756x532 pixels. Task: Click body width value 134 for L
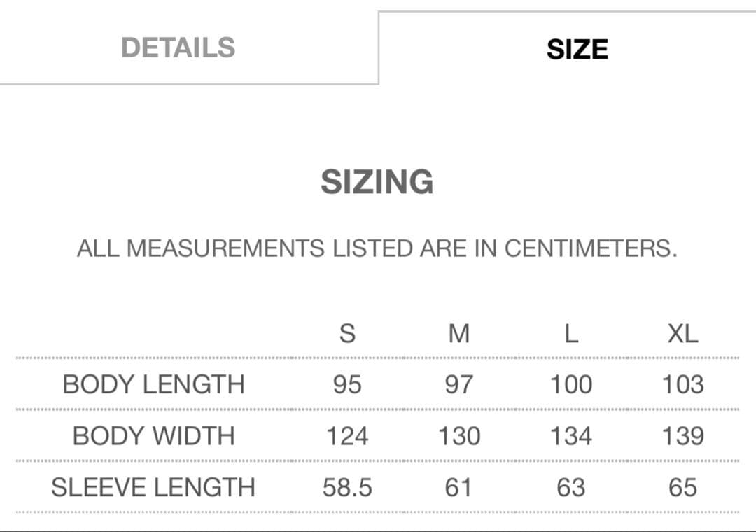pos(571,436)
